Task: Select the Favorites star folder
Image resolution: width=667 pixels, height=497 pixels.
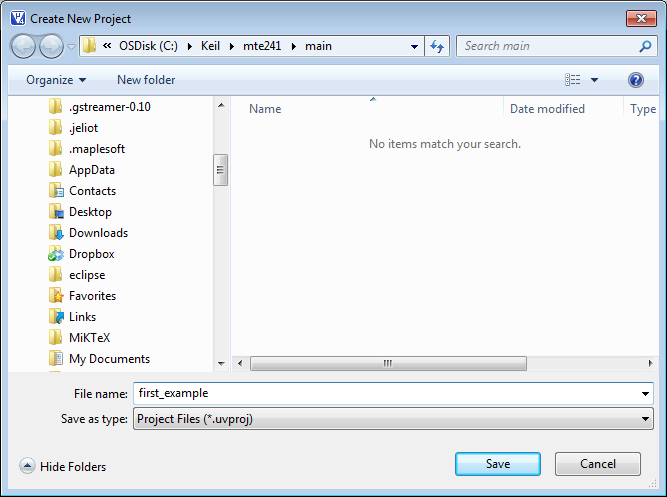Action: click(x=56, y=296)
